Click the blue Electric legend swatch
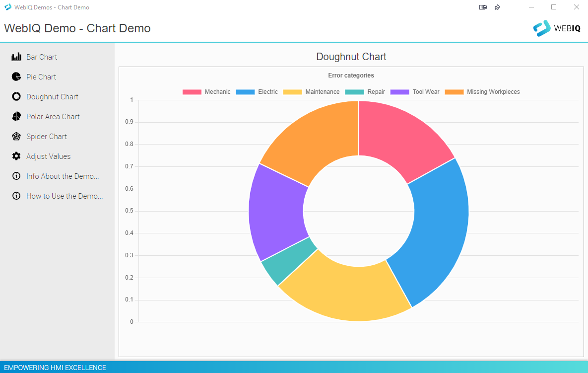This screenshot has height=373, width=588. pos(245,92)
